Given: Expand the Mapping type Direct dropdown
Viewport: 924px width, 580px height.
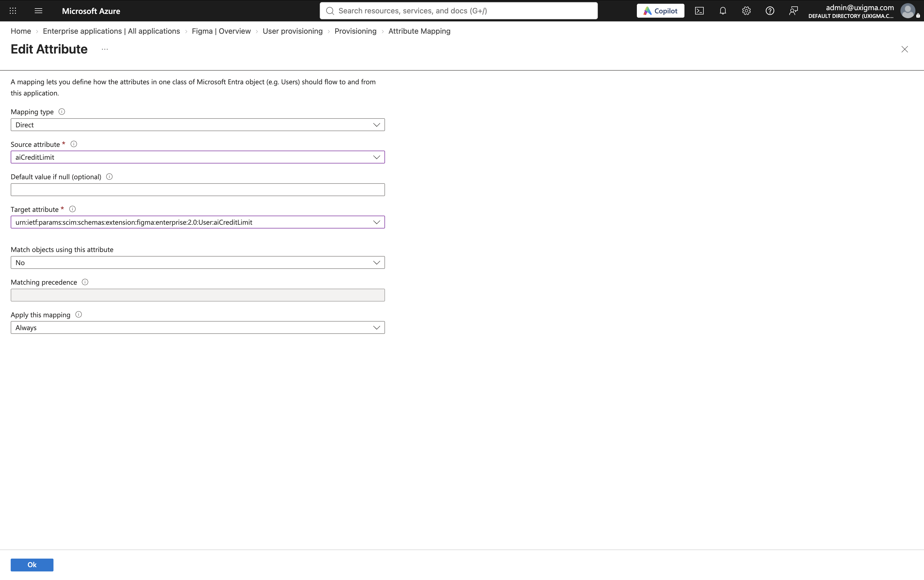Looking at the screenshot, I should [198, 125].
